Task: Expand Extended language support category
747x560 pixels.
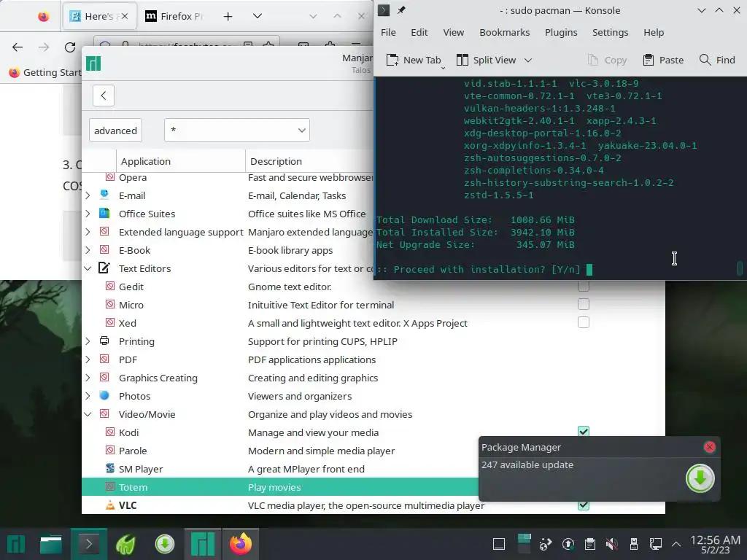Action: [x=88, y=232]
